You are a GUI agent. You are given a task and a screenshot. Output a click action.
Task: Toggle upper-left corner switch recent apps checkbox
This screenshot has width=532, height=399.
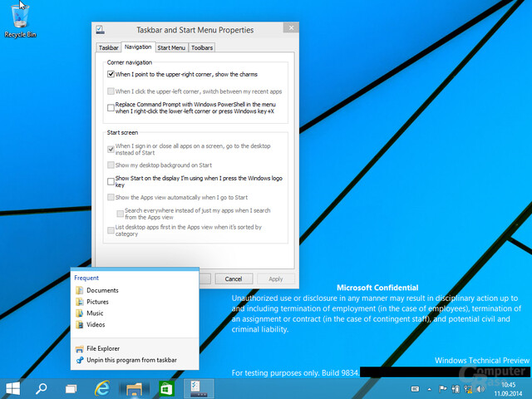tap(111, 91)
